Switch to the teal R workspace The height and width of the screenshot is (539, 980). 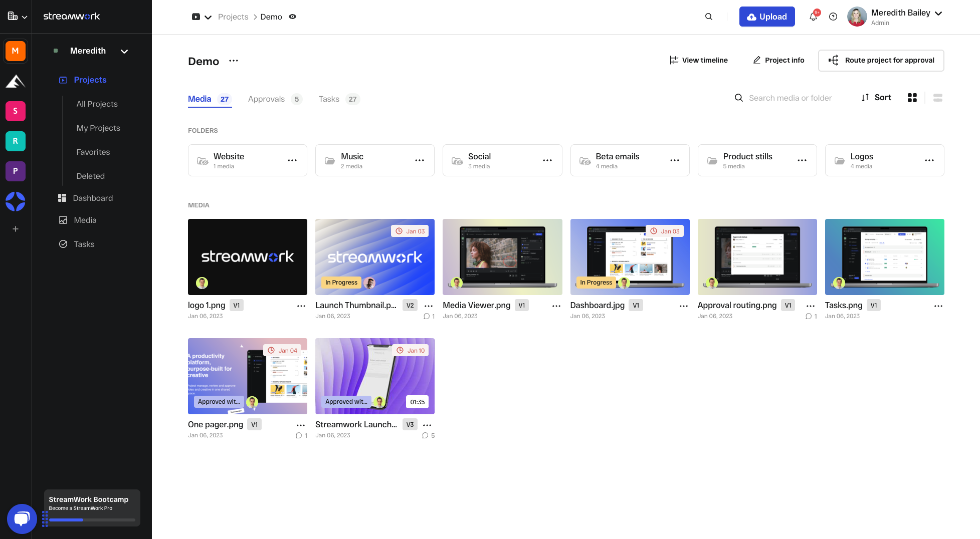(x=16, y=141)
